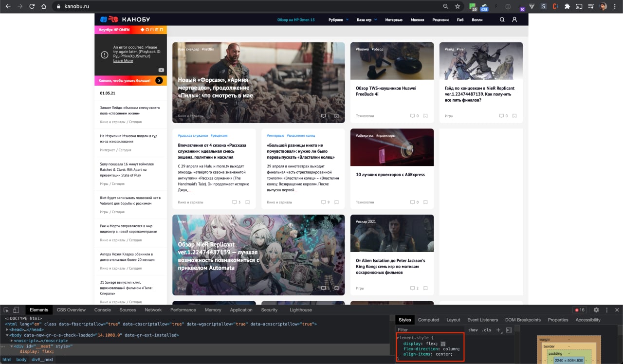Click the styles Filter input field
Image resolution: width=623 pixels, height=364 pixels.
430,330
